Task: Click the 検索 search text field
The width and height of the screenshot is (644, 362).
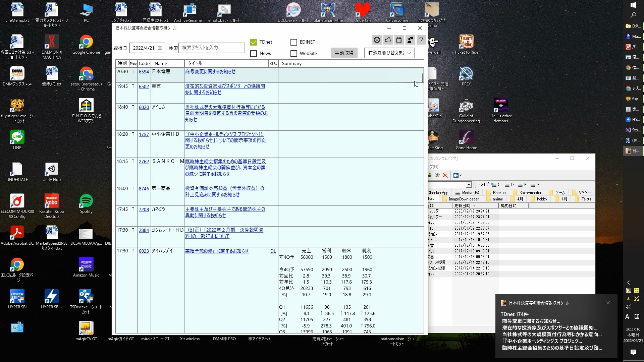Action: click(x=212, y=48)
